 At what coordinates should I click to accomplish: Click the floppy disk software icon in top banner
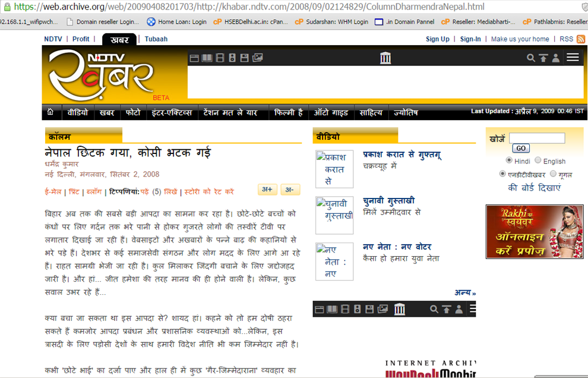[x=244, y=58]
